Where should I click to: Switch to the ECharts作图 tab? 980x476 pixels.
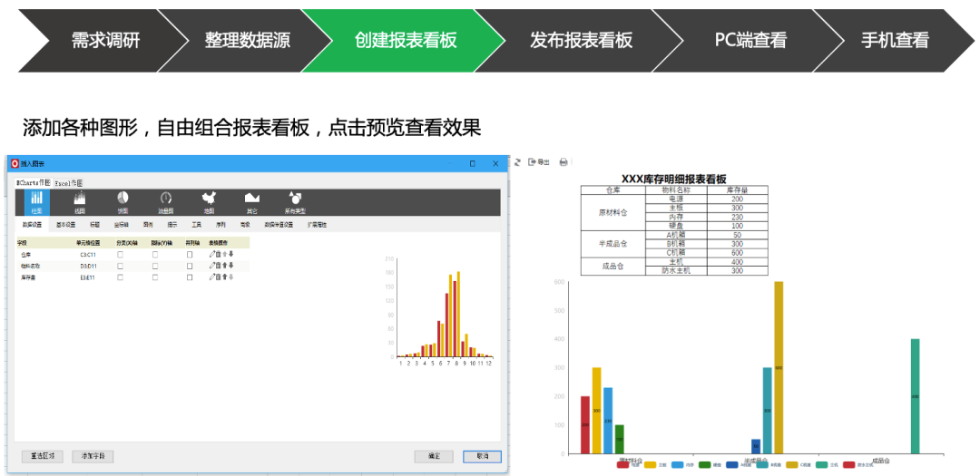(34, 183)
